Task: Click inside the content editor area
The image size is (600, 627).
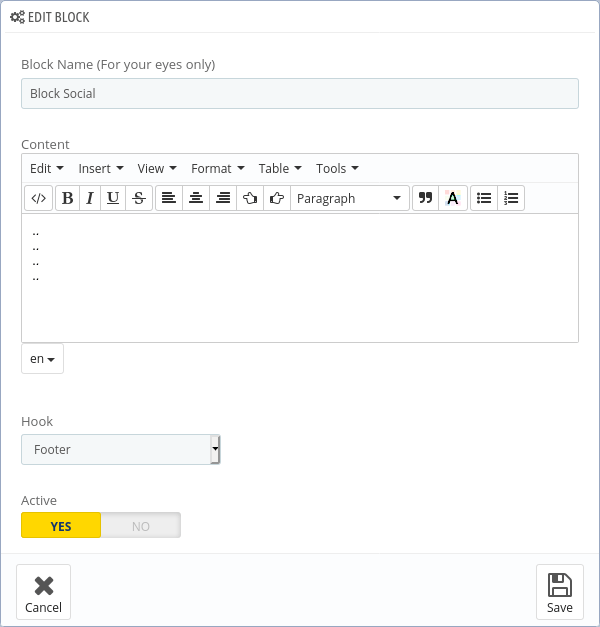Action: click(300, 278)
